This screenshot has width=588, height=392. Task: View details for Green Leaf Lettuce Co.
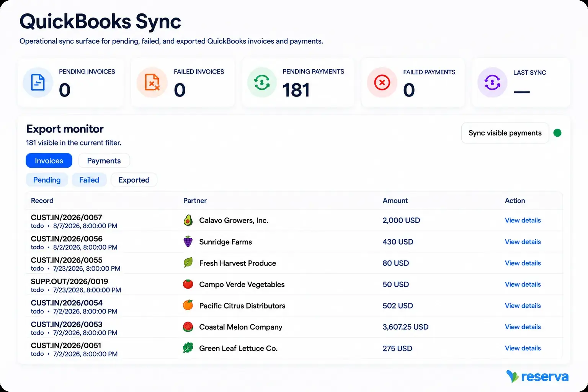coord(523,348)
